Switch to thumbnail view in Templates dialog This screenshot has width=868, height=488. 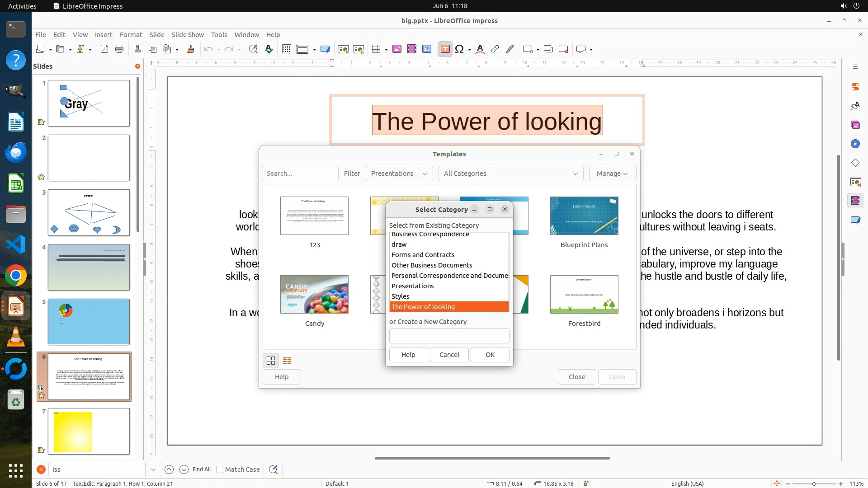[x=271, y=361]
